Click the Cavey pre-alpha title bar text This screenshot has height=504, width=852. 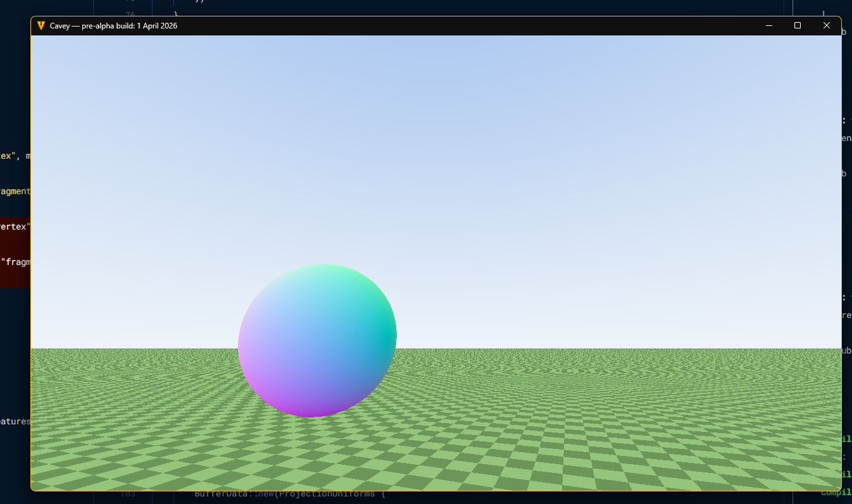tap(114, 26)
